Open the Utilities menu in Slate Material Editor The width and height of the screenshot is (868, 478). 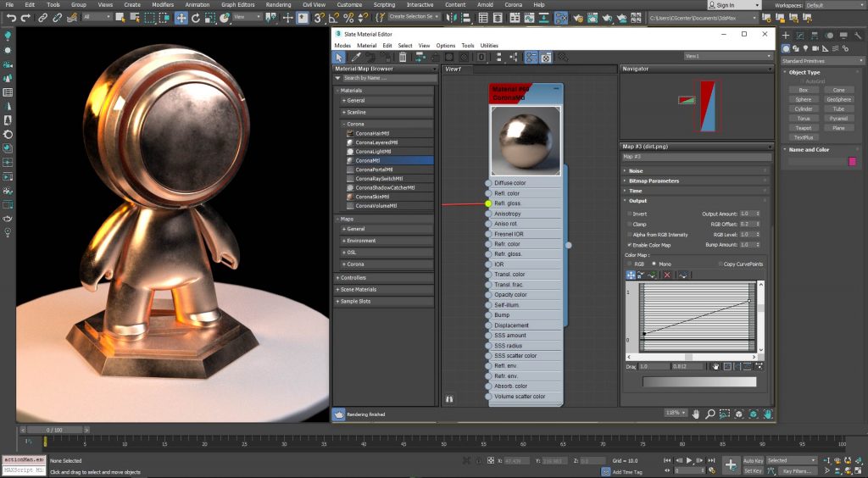[x=489, y=46]
